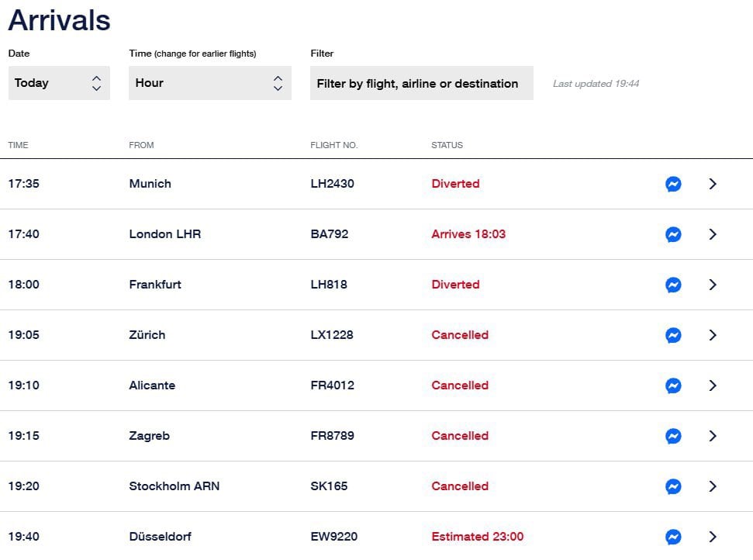The height and width of the screenshot is (560, 753).
Task: Get Messenger alerts for Alicante FR4012
Action: coord(673,385)
